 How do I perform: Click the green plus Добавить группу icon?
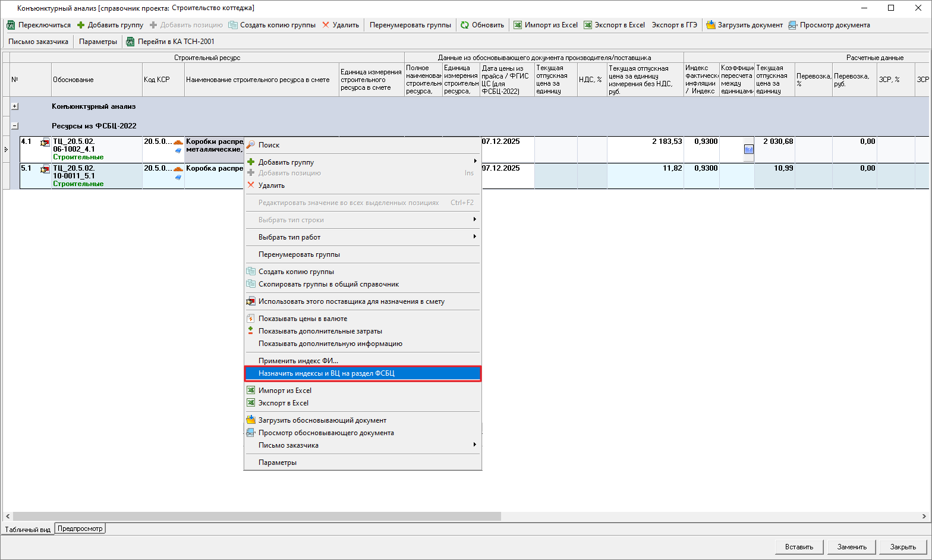pos(81,25)
